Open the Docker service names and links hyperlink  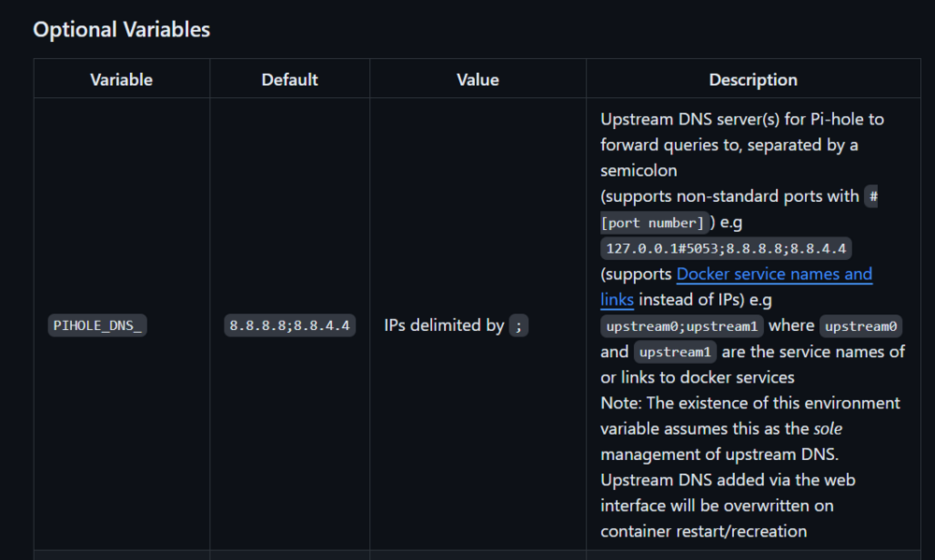point(774,274)
